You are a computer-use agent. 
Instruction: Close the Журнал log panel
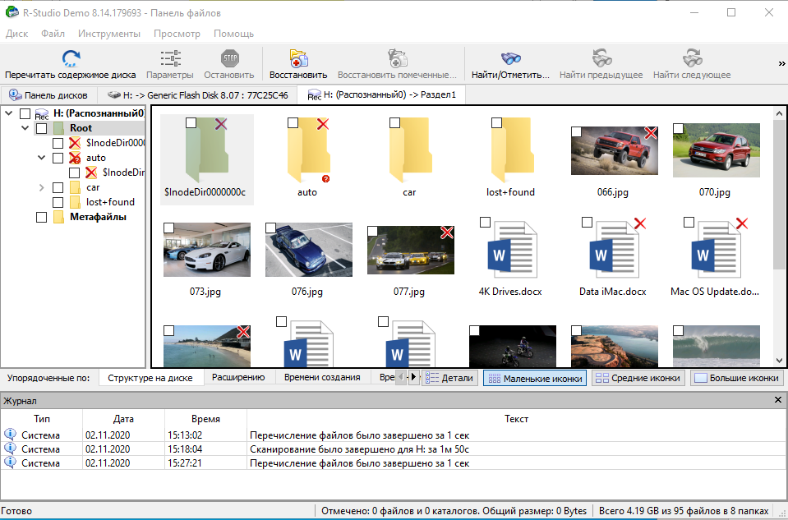[x=778, y=400]
